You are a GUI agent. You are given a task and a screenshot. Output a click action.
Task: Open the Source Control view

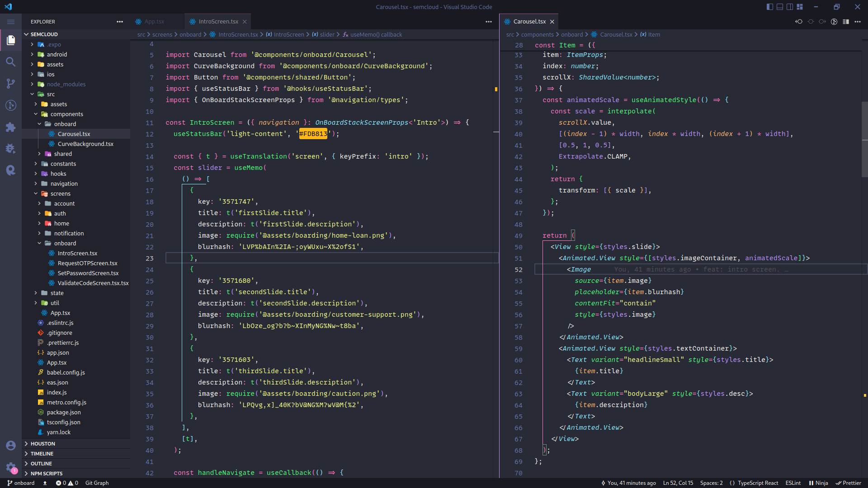pos(11,84)
